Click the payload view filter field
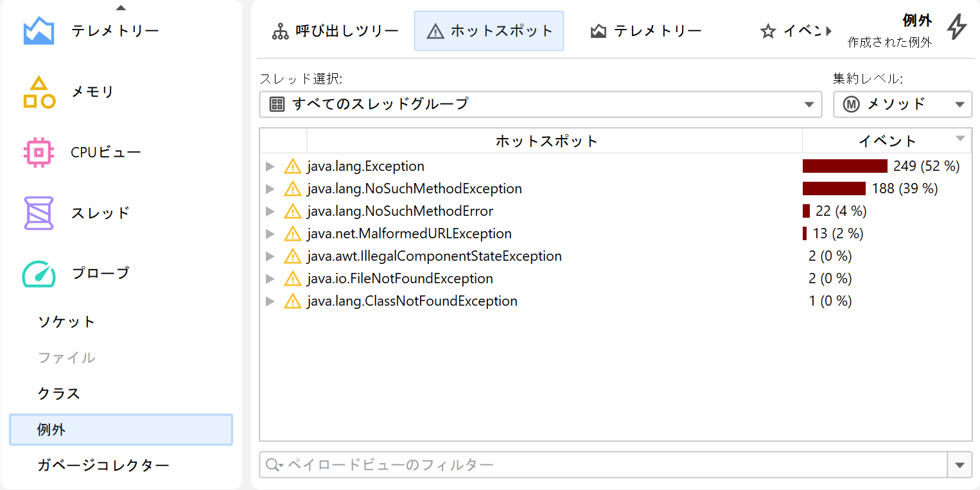 pyautogui.click(x=610, y=465)
